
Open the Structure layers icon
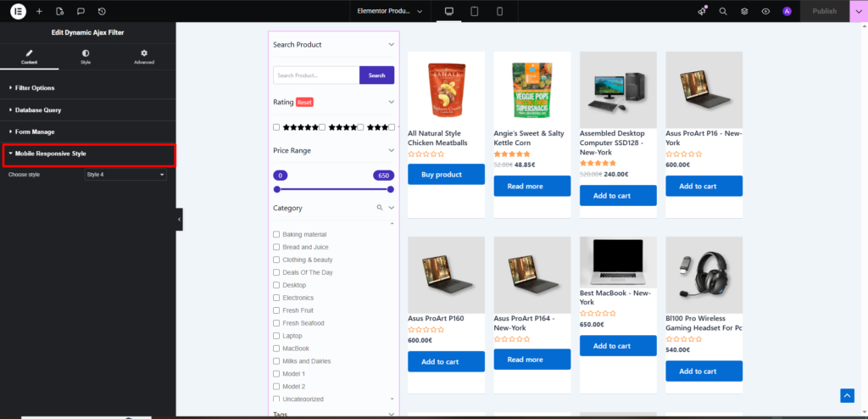(x=744, y=11)
